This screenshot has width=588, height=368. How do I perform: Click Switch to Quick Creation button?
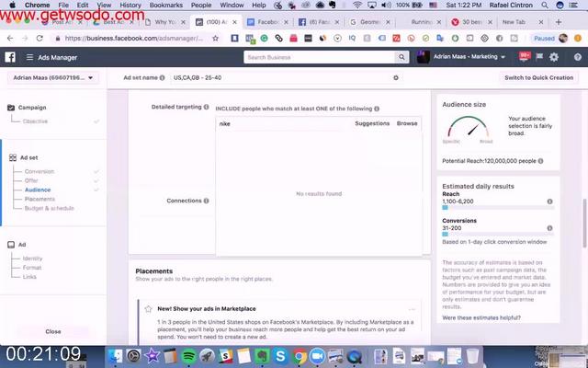538,77
